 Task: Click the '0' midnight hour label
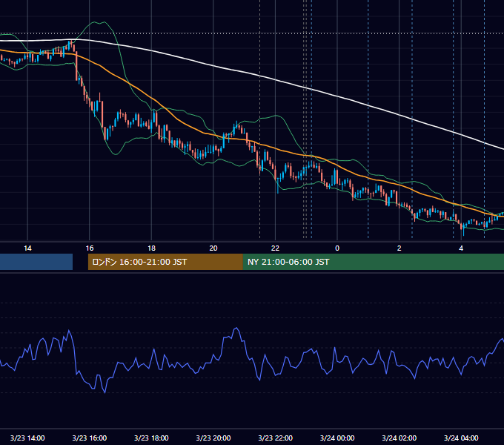click(x=337, y=248)
